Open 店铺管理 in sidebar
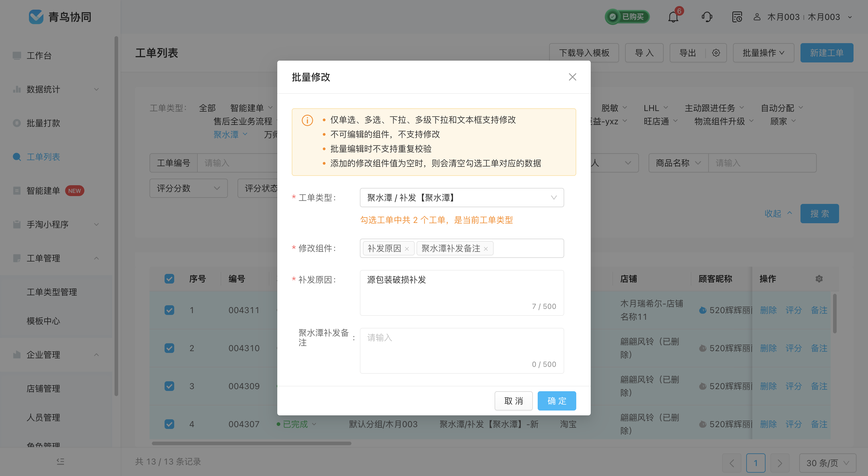868x476 pixels. click(x=43, y=388)
